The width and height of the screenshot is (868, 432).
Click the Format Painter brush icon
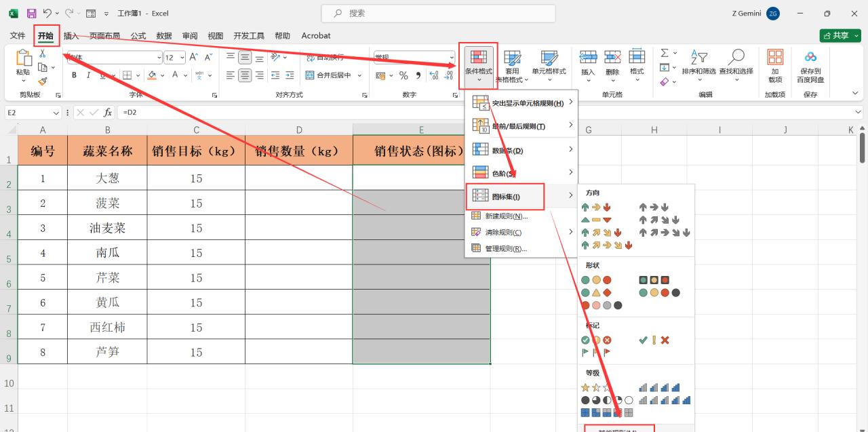point(42,81)
